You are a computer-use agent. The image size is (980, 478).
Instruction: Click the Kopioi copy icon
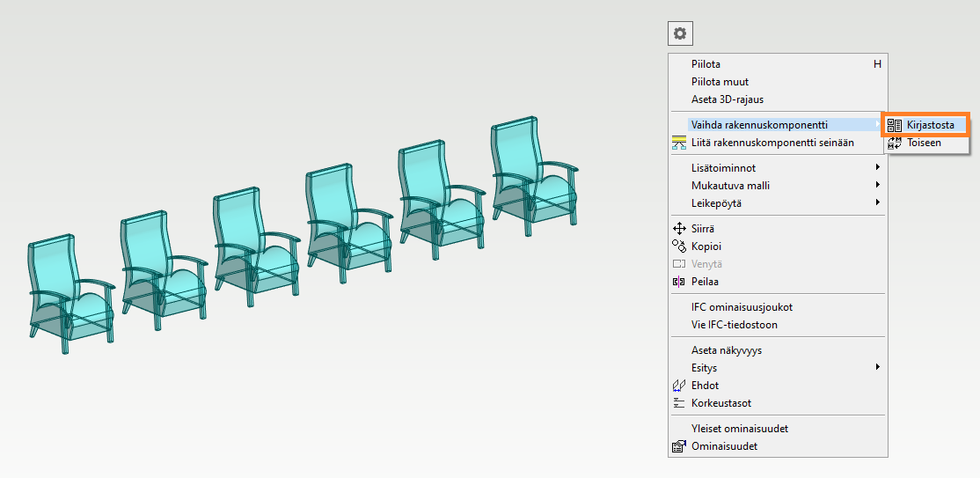678,246
